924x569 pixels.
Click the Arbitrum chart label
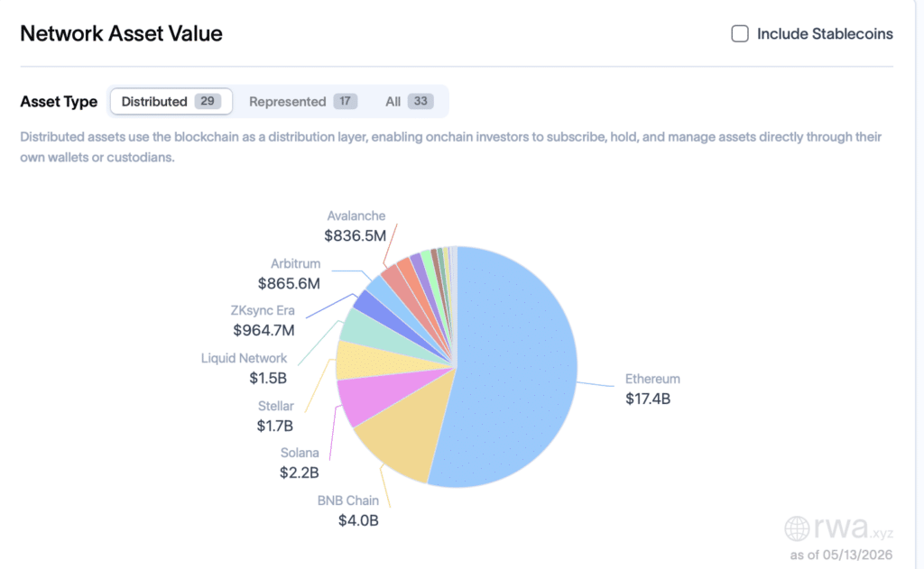296,263
